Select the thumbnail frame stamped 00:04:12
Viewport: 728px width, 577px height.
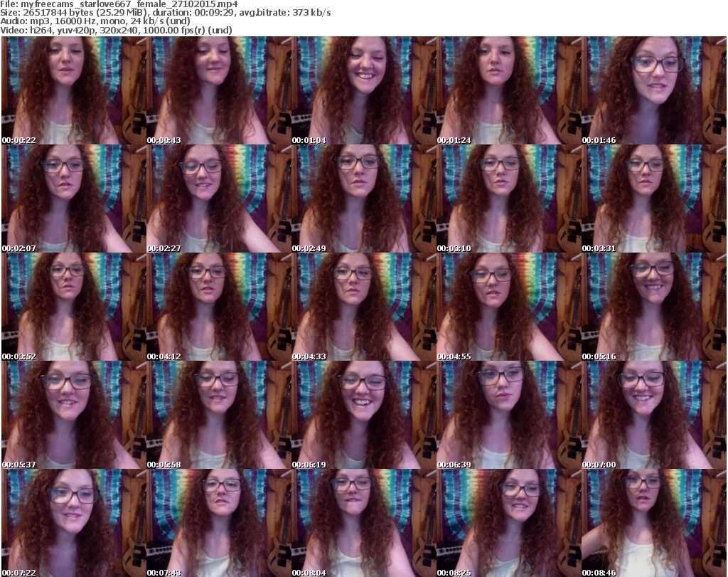[x=219, y=307]
